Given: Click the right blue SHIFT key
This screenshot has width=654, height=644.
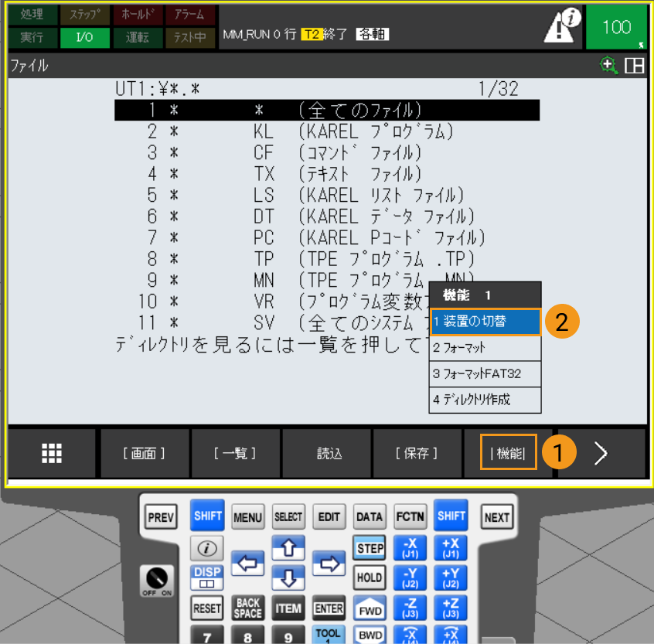Looking at the screenshot, I should click(451, 516).
